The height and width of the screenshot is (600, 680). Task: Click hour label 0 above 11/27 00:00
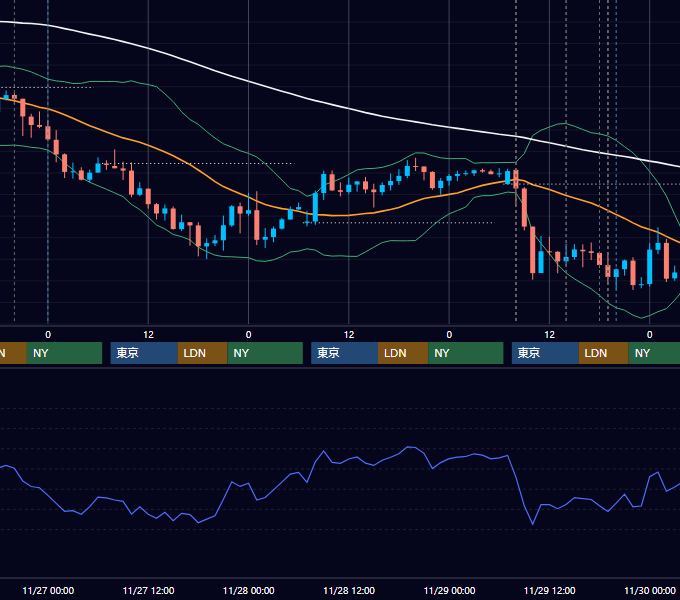coord(48,335)
